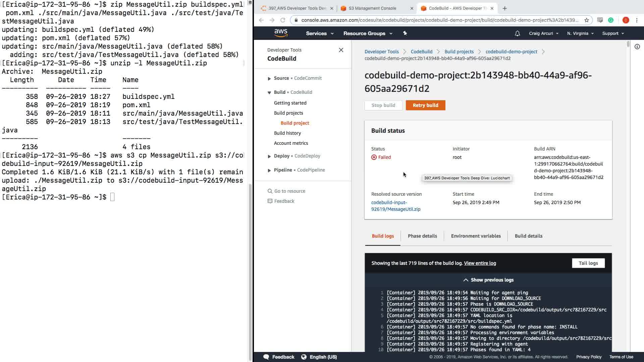Click the Retry build button
644x362 pixels.
pyautogui.click(x=425, y=105)
